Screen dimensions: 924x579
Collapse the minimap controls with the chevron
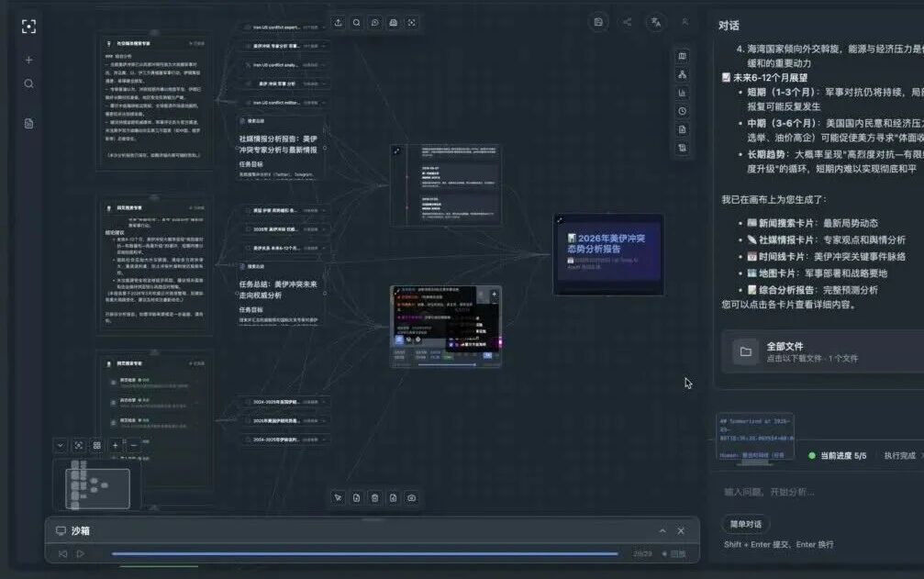point(61,445)
